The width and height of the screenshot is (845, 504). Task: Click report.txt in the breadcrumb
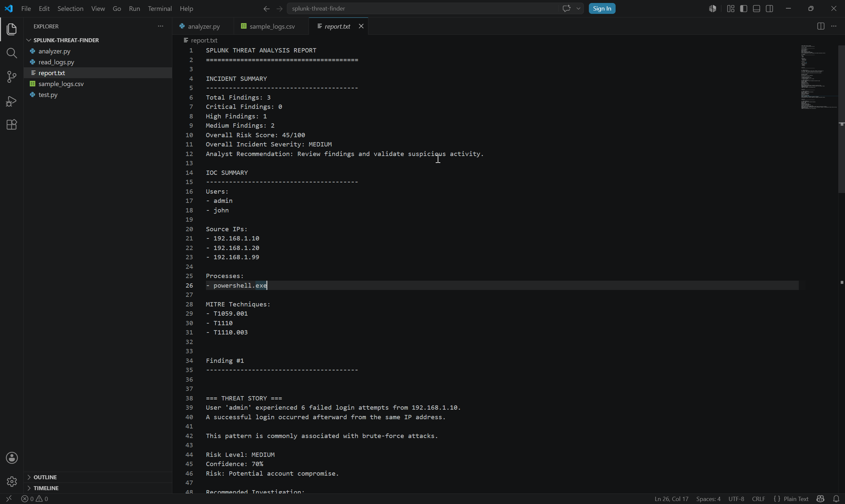click(204, 40)
